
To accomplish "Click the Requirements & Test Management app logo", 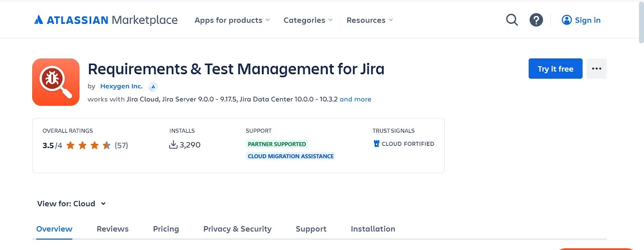I will (x=56, y=82).
